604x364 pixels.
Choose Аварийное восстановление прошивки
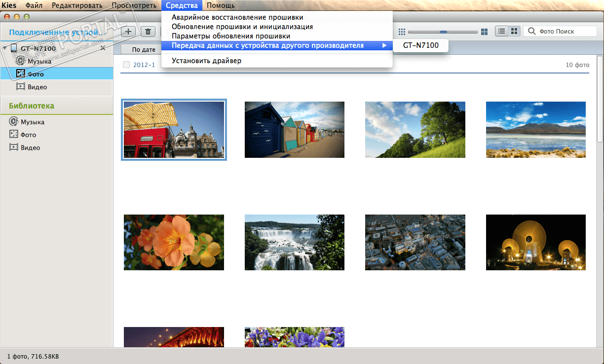[x=277, y=17]
